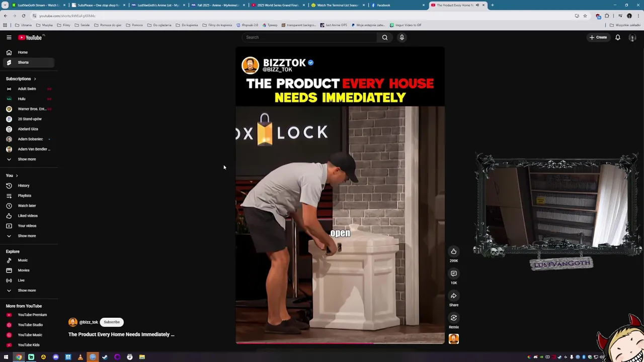Viewport: 644px width, 362px height.
Task: Open Movies under Explore
Action: [28, 270]
